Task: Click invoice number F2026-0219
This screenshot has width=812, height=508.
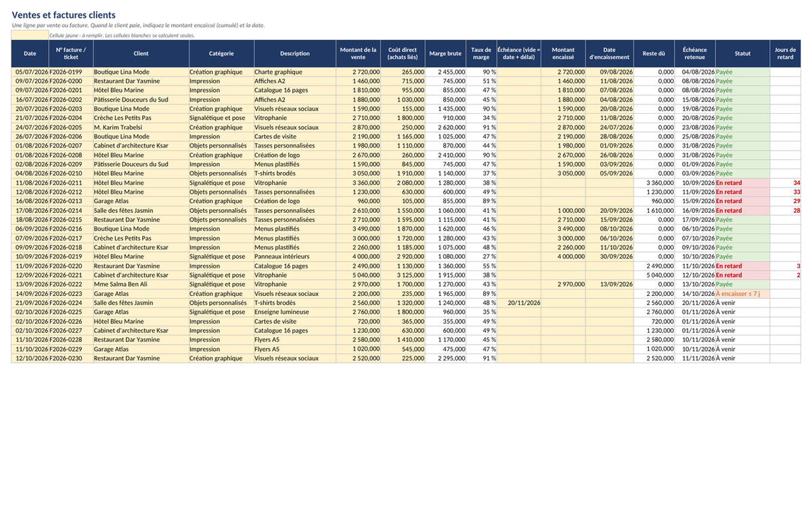Action: [70, 257]
